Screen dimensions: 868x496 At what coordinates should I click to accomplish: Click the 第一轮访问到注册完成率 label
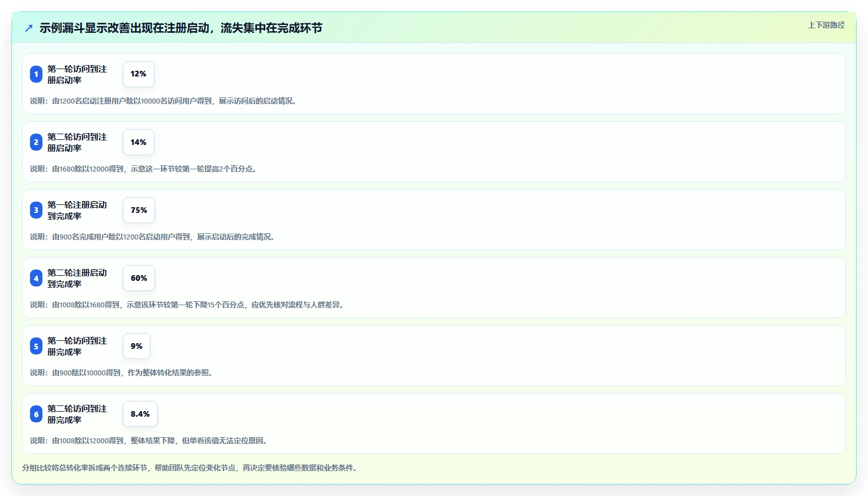77,346
